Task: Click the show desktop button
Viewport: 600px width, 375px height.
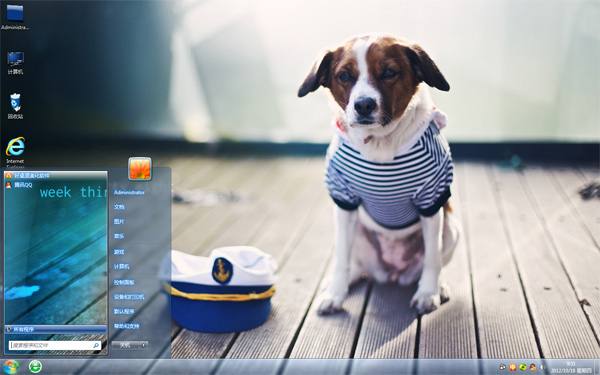Action: click(596, 367)
